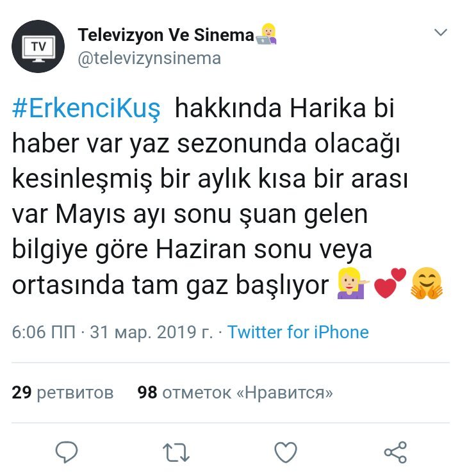Open the TV profile avatar

pos(38,46)
